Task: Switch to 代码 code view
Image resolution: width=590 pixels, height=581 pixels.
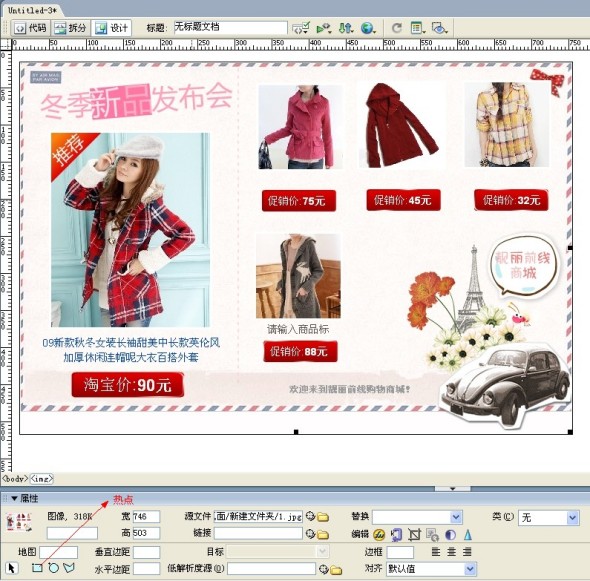Action: [x=30, y=28]
